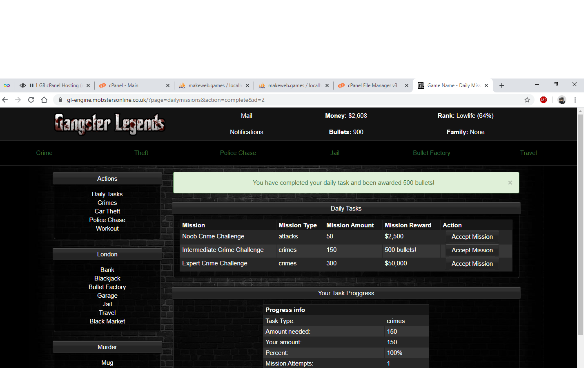
Task: Click the Gangster Legends logo
Action: [109, 124]
